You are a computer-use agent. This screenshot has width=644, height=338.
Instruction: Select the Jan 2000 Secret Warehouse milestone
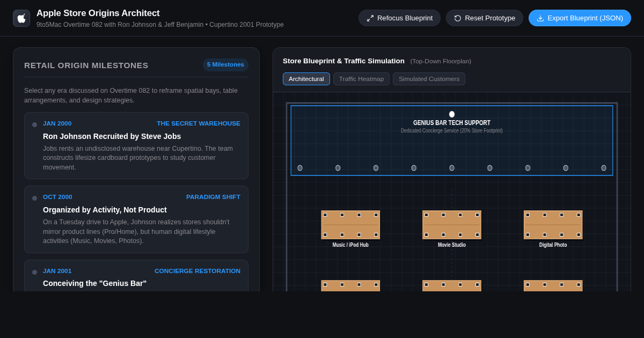click(136, 145)
